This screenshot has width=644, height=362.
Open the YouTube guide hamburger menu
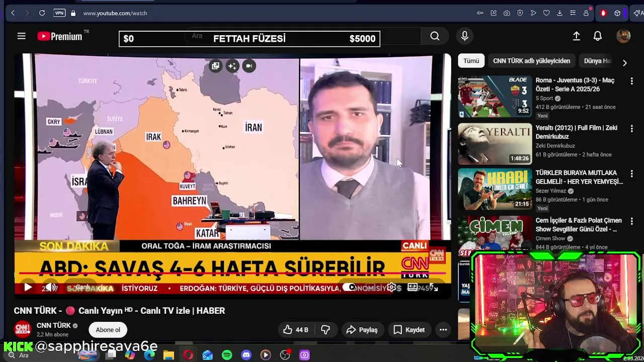click(21, 36)
